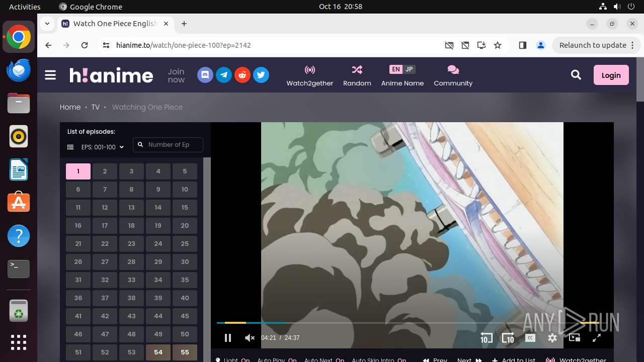The height and width of the screenshot is (362, 644).
Task: Add the anime to list
Action: [514, 360]
